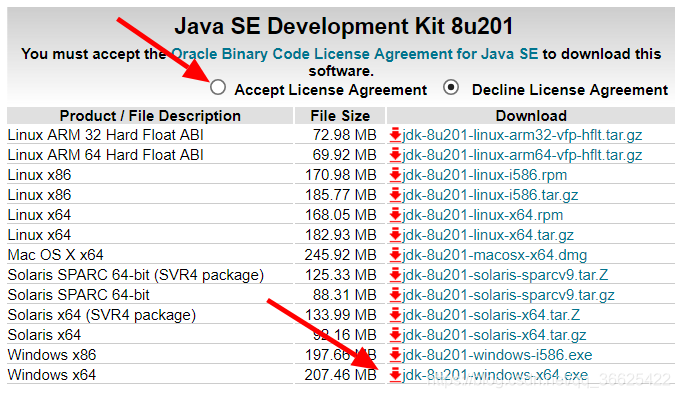Click the 69.92 MB file size
Viewport: 680px width, 398px height.
pos(344,155)
